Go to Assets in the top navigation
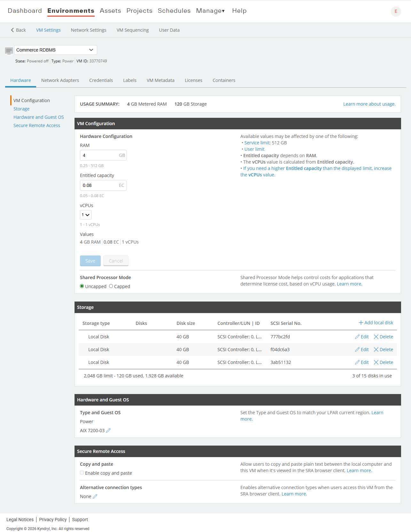411x532 pixels. click(110, 11)
